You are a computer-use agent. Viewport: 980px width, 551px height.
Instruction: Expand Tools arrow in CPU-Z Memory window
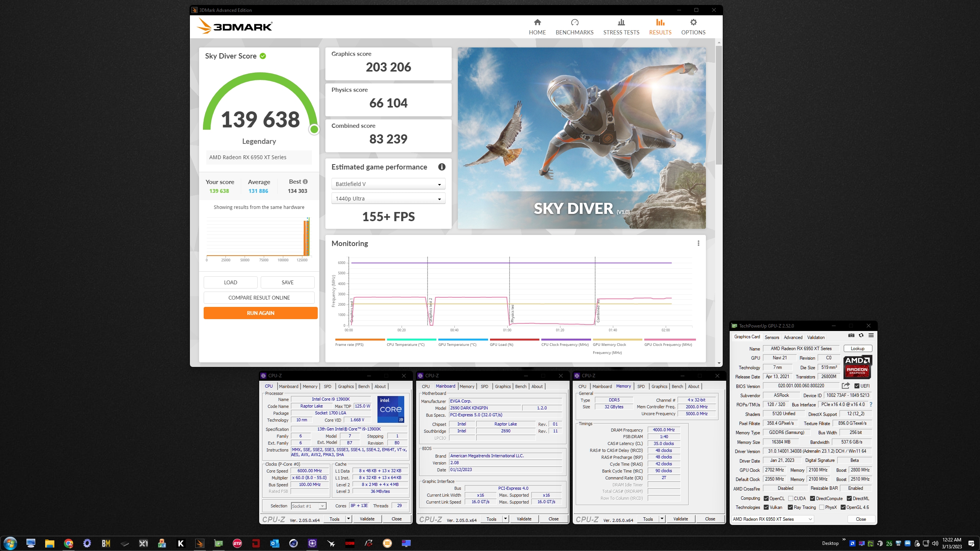(662, 519)
